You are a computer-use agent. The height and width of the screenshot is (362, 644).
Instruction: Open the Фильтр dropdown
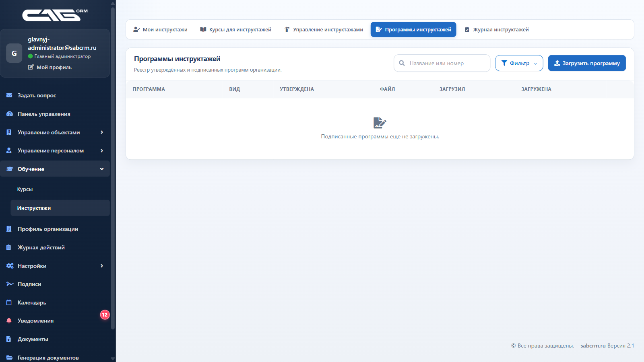coord(519,63)
